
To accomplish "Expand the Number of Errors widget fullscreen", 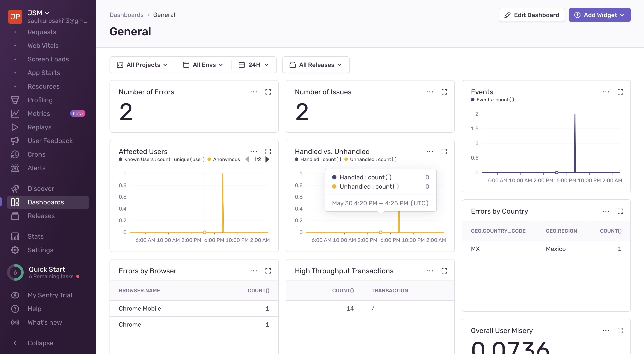I will tap(268, 92).
